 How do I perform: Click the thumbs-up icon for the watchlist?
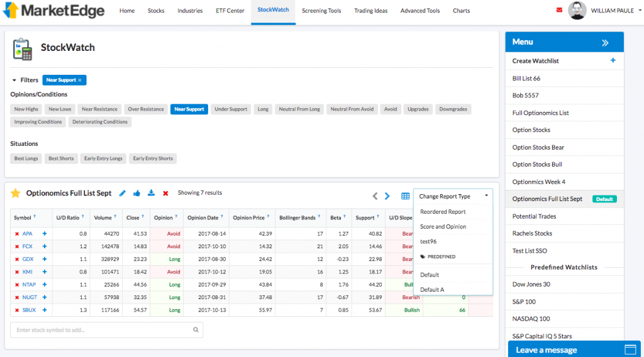point(136,193)
